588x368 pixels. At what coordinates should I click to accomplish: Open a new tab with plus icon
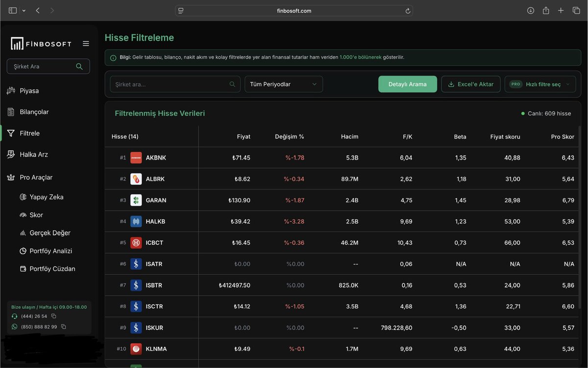[561, 10]
